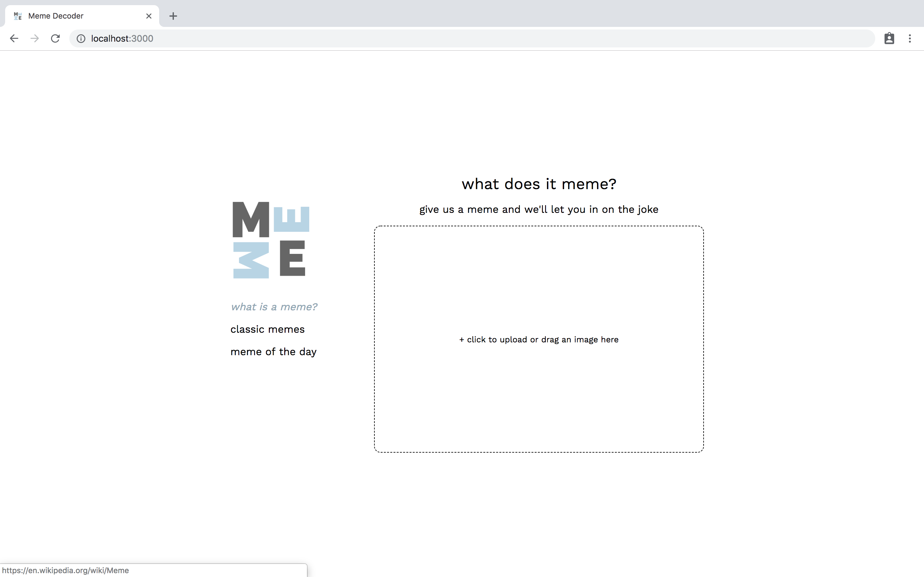Click the 'give us a meme' subtitle
Screen dimensions: 924x577
point(539,210)
